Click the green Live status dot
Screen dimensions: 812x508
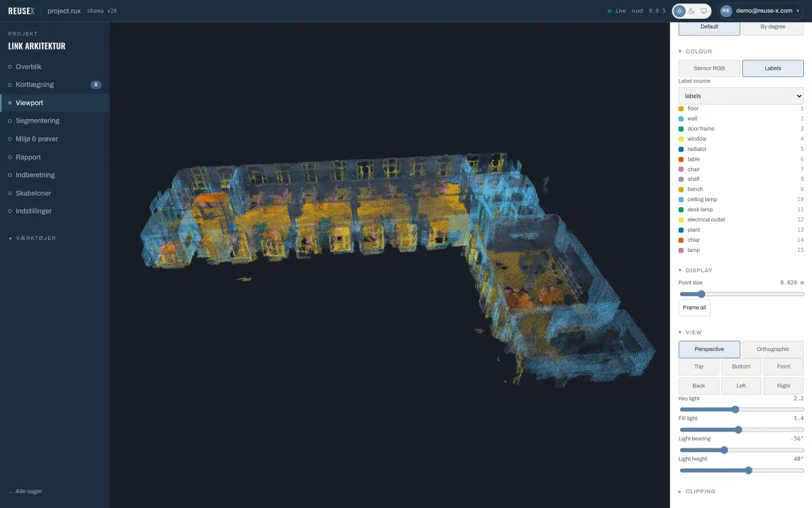pyautogui.click(x=609, y=11)
